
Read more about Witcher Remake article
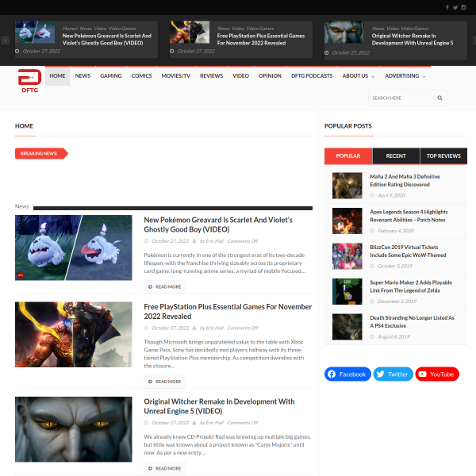pyautogui.click(x=164, y=469)
